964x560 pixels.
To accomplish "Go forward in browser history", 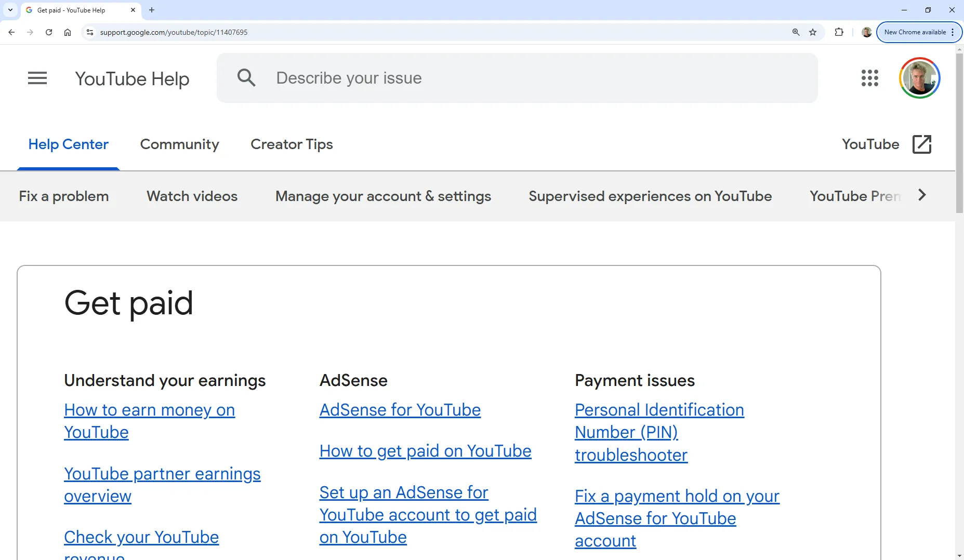I will click(x=30, y=32).
